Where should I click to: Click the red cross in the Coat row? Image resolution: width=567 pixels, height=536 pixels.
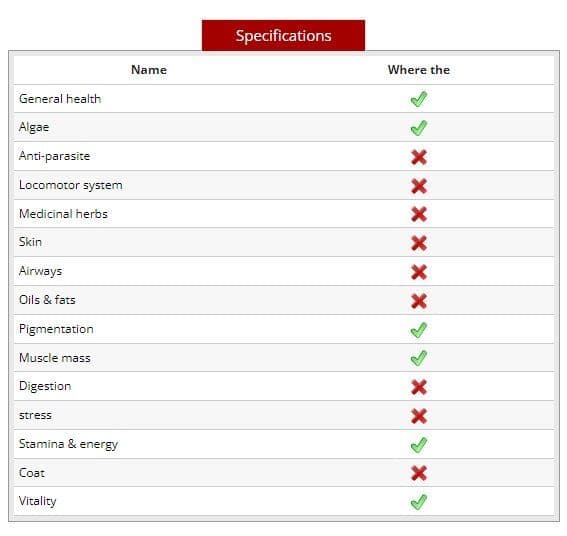[x=419, y=473]
